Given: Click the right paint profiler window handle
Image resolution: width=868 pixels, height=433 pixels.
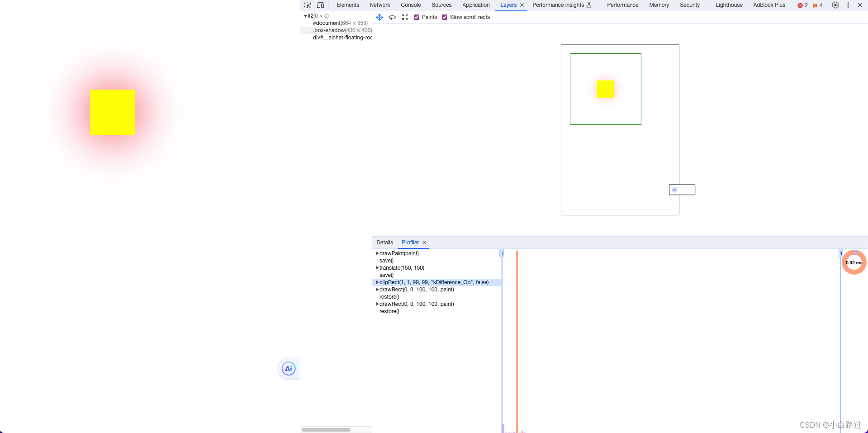Looking at the screenshot, I should 841,253.
